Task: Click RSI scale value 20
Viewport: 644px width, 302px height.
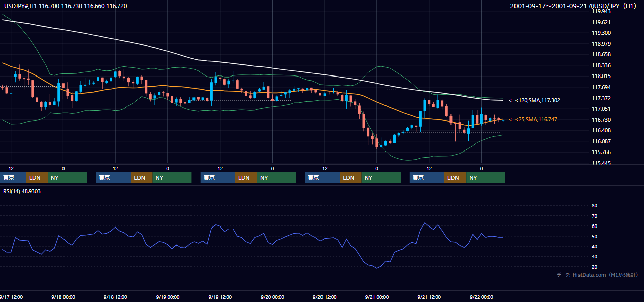Action: click(x=594, y=267)
